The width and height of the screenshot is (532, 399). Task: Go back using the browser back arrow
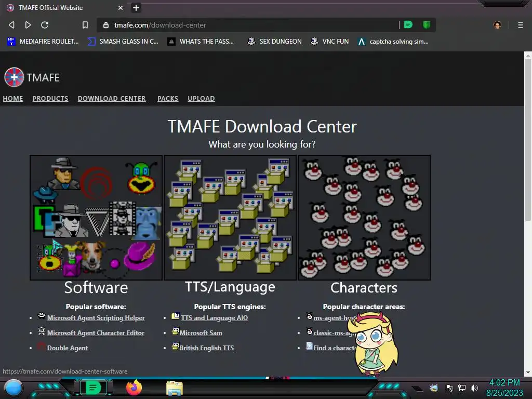click(11, 25)
